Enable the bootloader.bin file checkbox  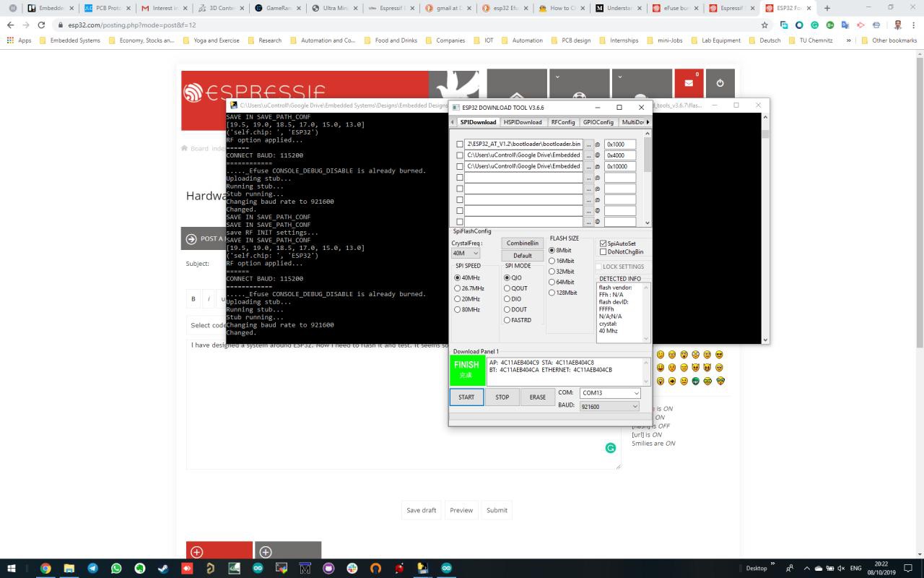pyautogui.click(x=460, y=144)
